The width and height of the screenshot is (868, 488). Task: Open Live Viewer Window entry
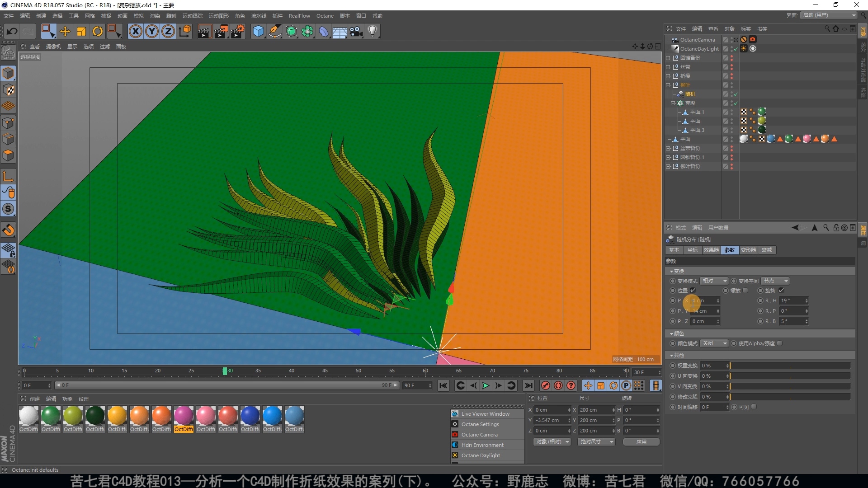coord(485,414)
